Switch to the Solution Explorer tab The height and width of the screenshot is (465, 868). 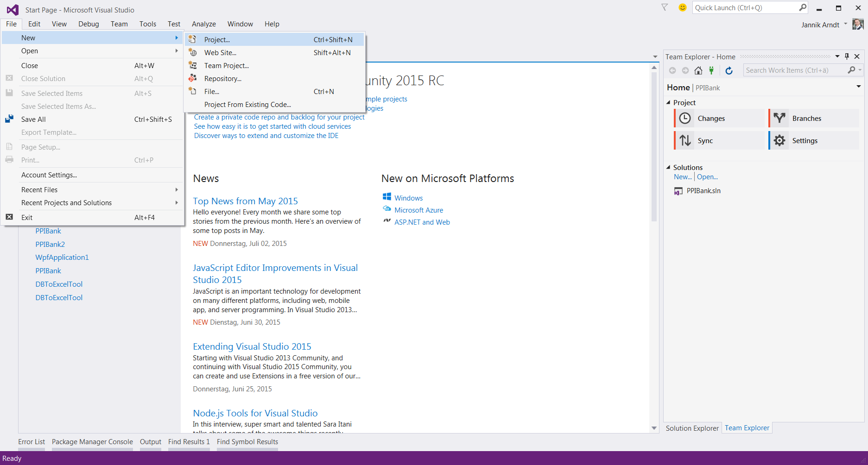click(692, 428)
